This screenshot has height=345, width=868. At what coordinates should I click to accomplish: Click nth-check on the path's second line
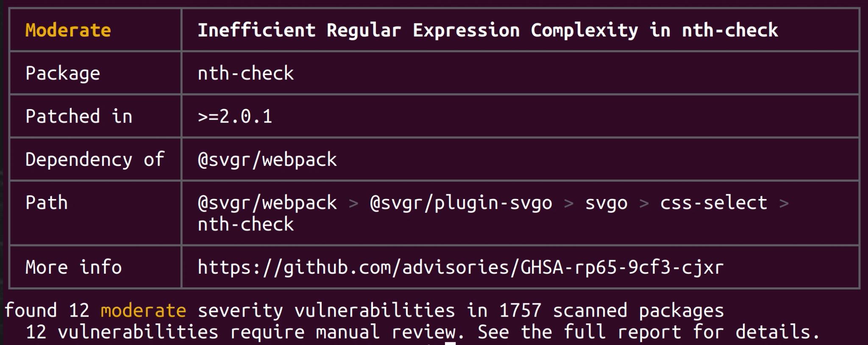point(245,224)
